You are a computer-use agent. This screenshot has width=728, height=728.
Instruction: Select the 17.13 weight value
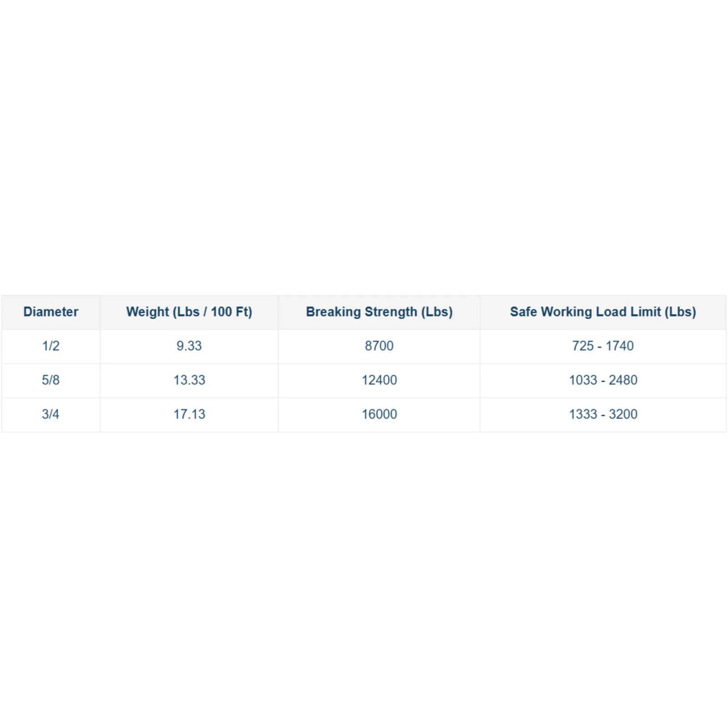tap(189, 414)
